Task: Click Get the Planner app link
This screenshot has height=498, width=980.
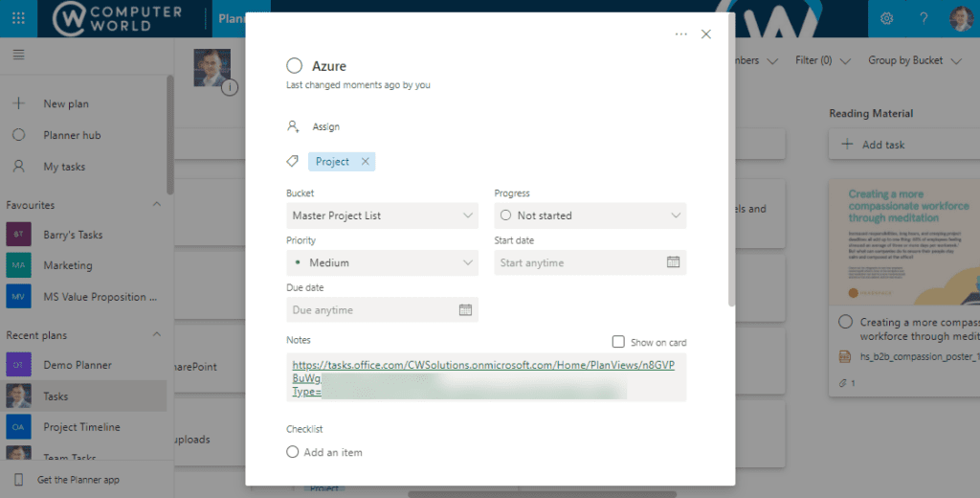Action: point(78,480)
